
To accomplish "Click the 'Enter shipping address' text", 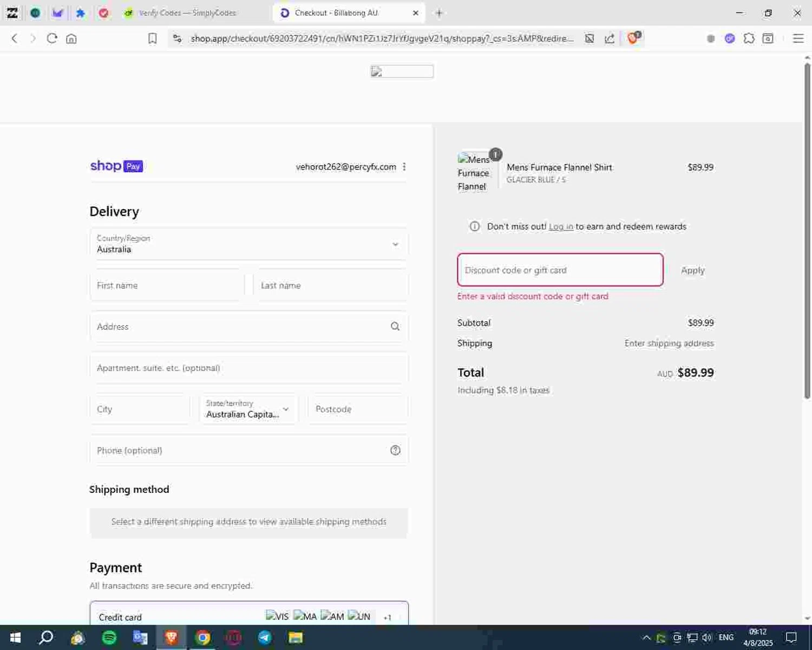I will (x=669, y=343).
